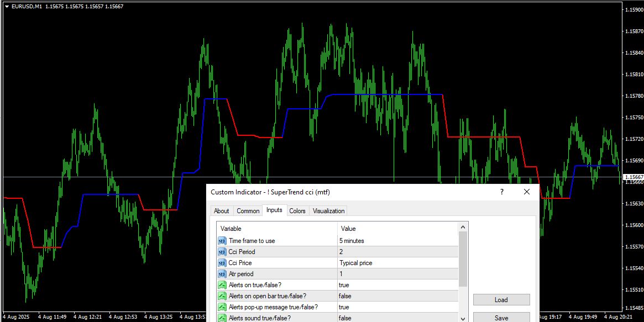Click the dialog title 'Custom Indicator - ! SuperTrend cci (mtf)'

(x=270, y=192)
